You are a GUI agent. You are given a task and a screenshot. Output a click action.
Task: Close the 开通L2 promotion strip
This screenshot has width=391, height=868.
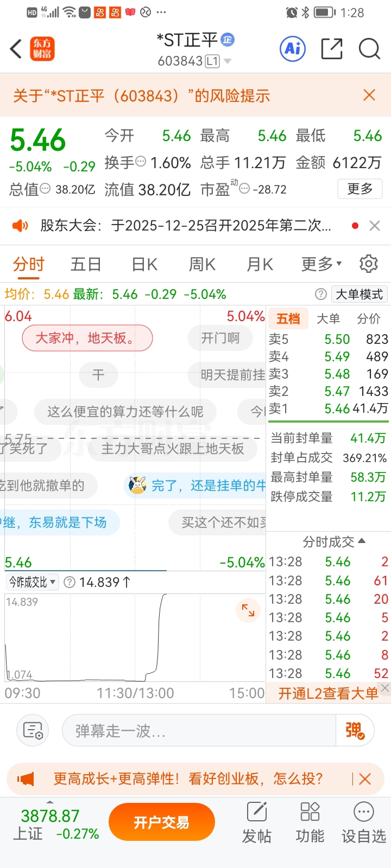385,688
